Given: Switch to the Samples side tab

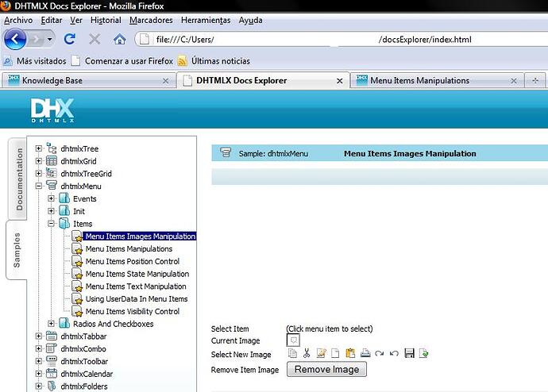Looking at the screenshot, I should [x=17, y=250].
